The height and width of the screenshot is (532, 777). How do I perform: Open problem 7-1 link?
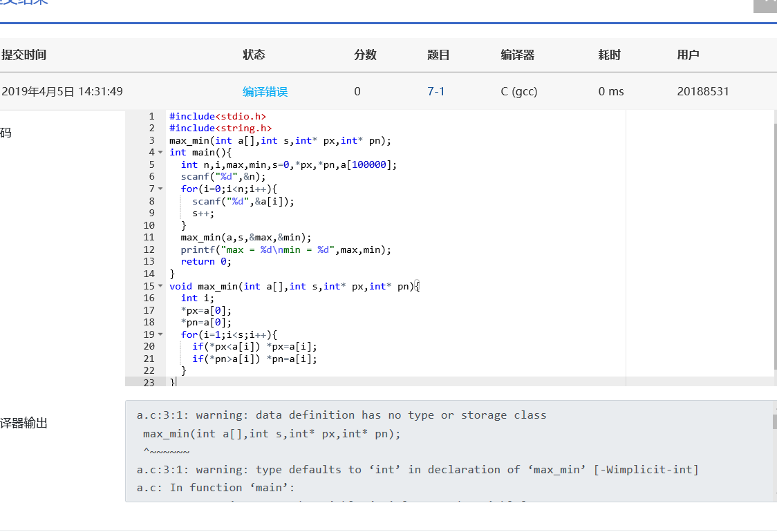click(x=436, y=91)
